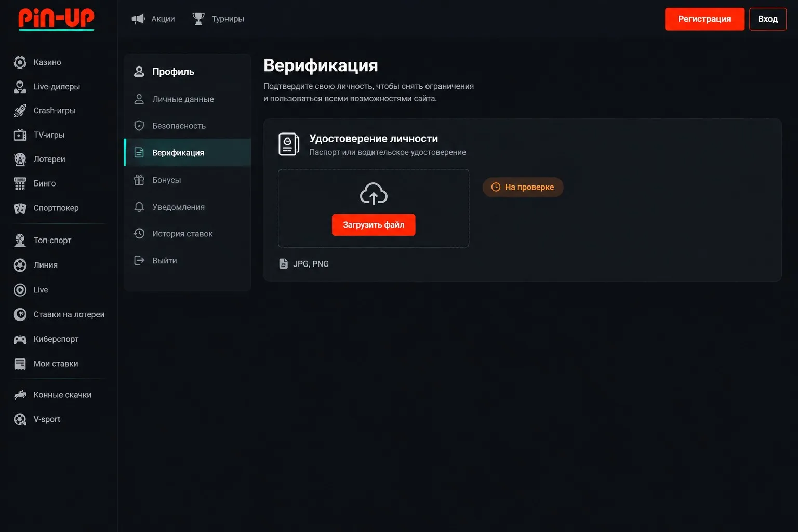798x532 pixels.
Task: Click the Pin-Up logo
Action: click(x=56, y=19)
